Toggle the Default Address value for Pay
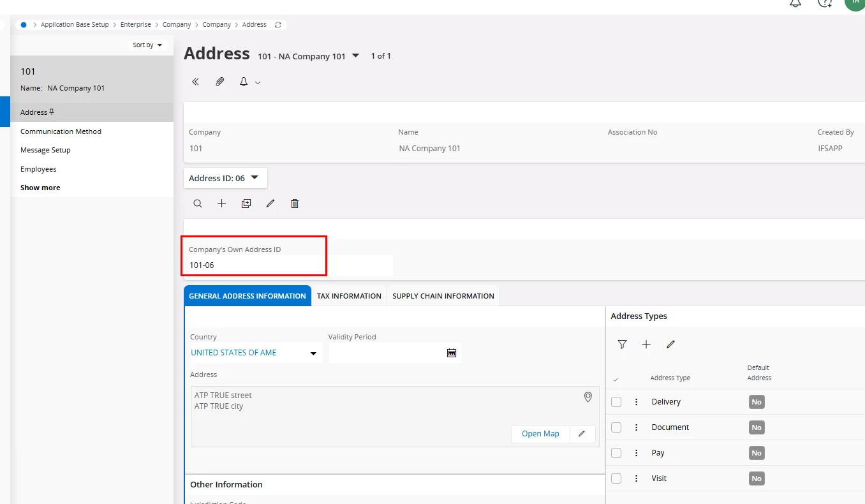 757,453
